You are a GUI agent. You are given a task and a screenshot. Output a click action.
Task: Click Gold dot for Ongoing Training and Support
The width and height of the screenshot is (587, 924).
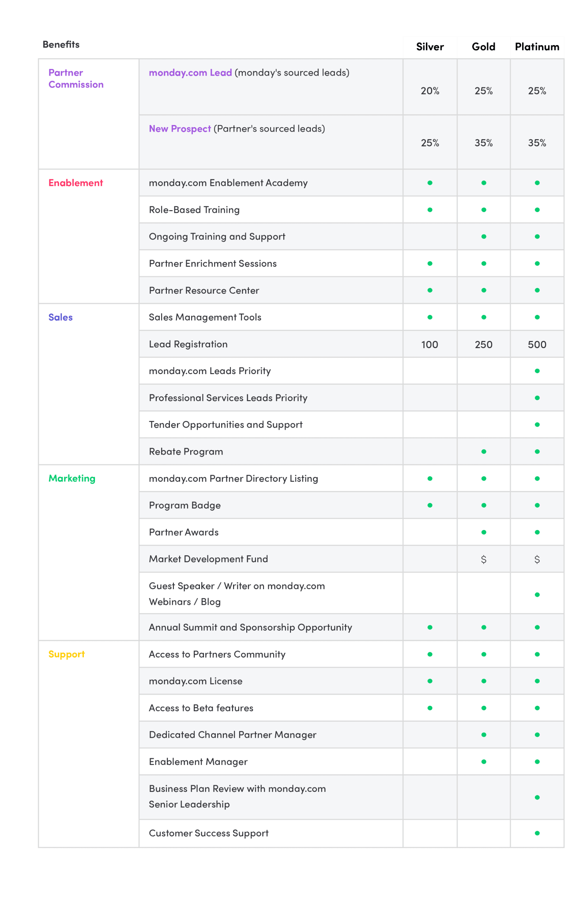click(484, 236)
